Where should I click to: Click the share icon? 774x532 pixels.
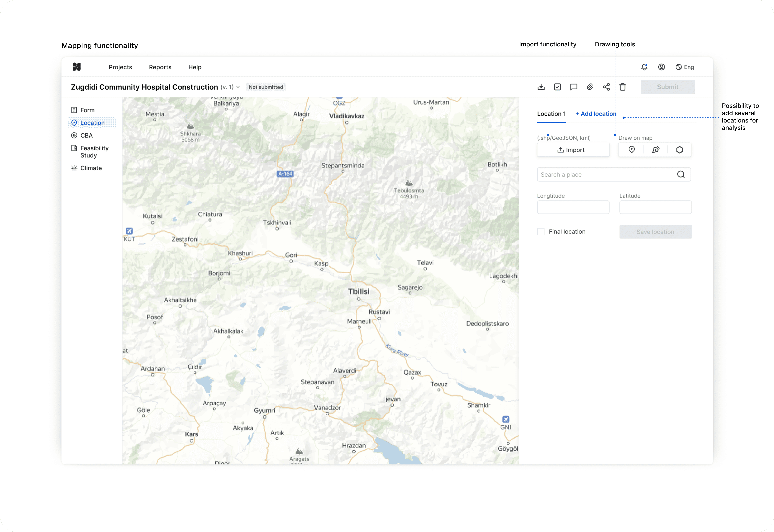(606, 87)
